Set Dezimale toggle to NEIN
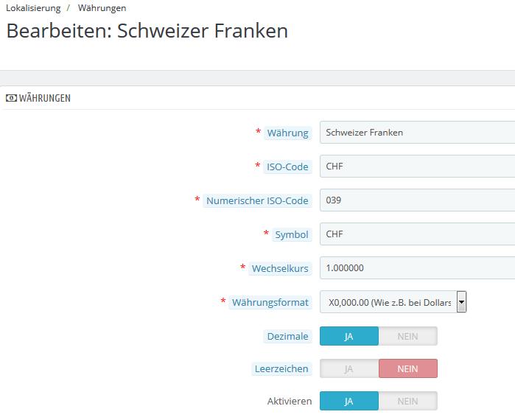The height and width of the screenshot is (420, 515). (x=407, y=336)
